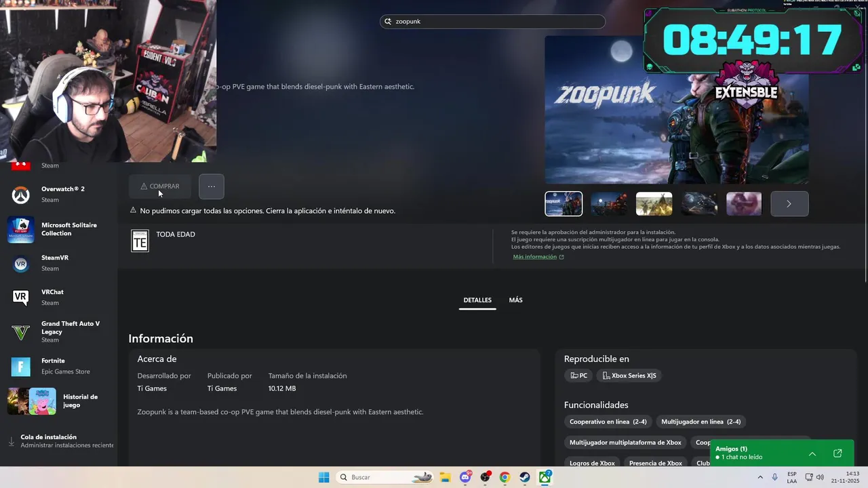
Task: Switch to the MÁS tab
Action: tap(516, 300)
